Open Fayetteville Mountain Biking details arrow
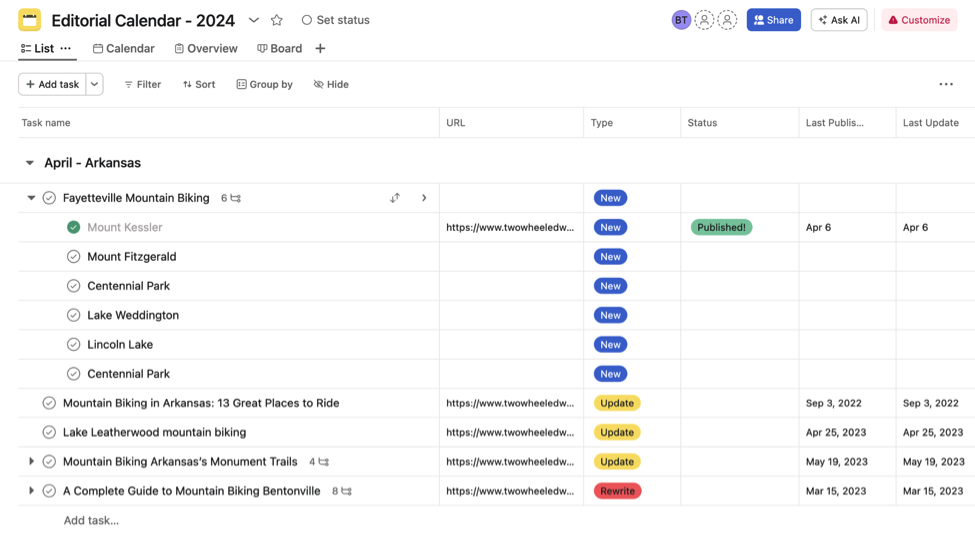The height and width of the screenshot is (536, 975). [x=424, y=198]
